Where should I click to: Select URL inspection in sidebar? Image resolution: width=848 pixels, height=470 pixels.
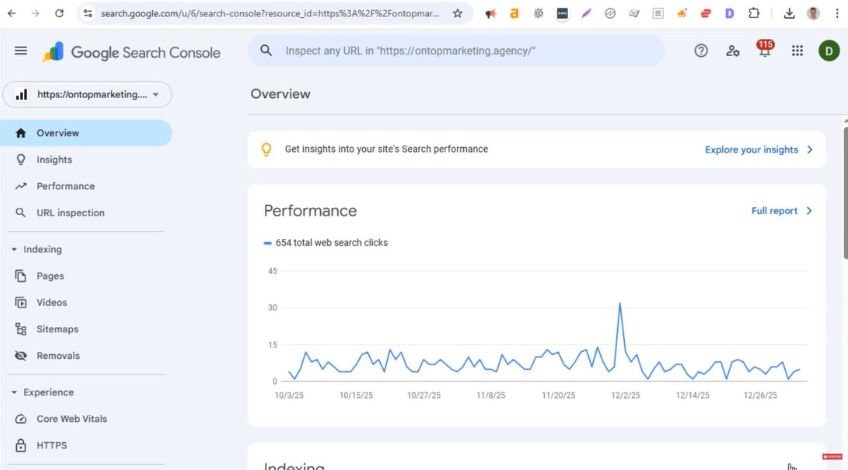[x=70, y=213]
